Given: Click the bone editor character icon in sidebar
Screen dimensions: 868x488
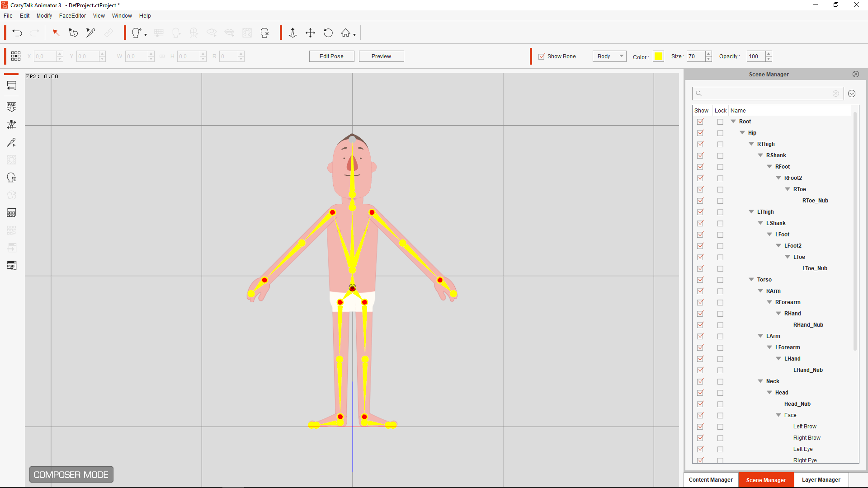Looking at the screenshot, I should (12, 124).
